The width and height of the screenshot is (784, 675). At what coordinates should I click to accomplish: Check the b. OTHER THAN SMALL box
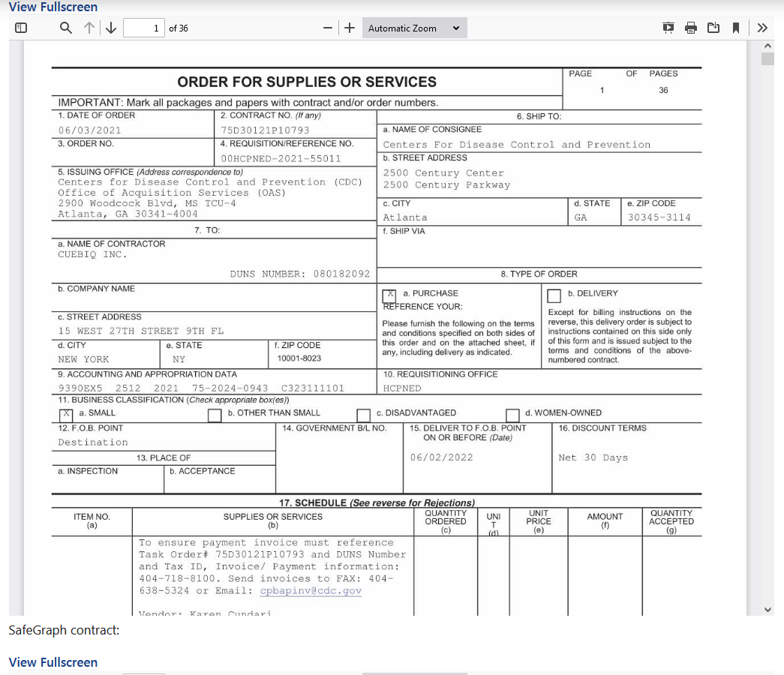[215, 415]
